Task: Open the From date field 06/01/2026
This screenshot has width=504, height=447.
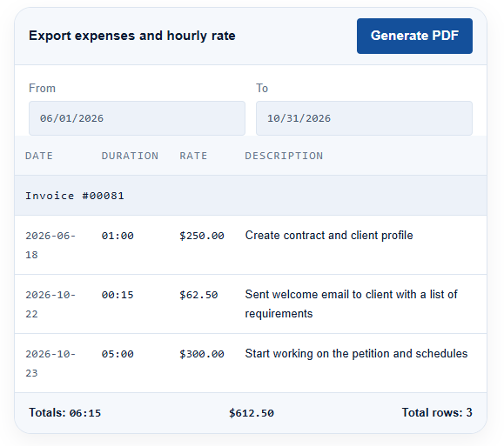Action: click(137, 118)
